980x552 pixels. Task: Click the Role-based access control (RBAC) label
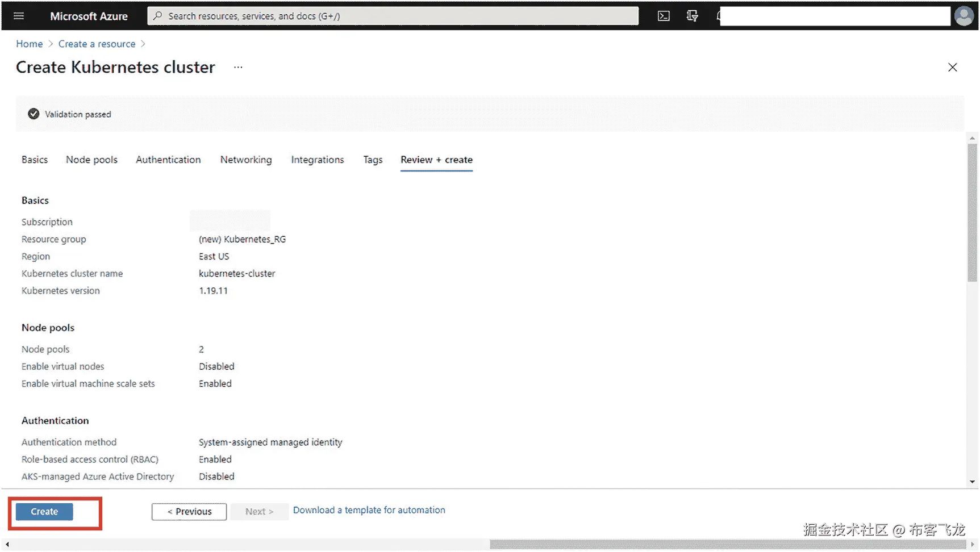[90, 459]
